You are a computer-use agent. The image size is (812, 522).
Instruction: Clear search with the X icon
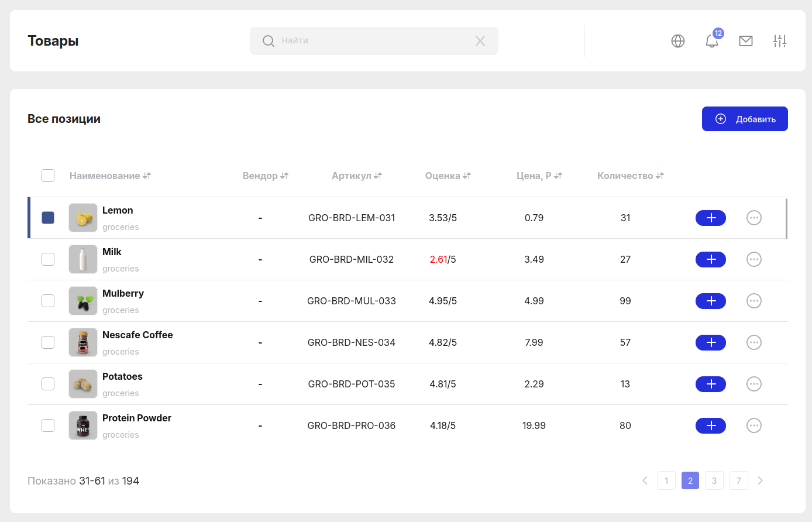click(x=480, y=41)
